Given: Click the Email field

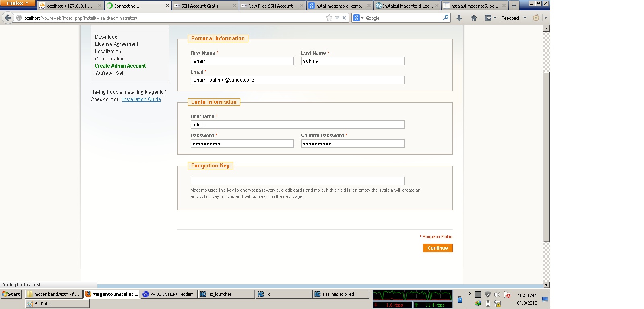Looking at the screenshot, I should (297, 80).
